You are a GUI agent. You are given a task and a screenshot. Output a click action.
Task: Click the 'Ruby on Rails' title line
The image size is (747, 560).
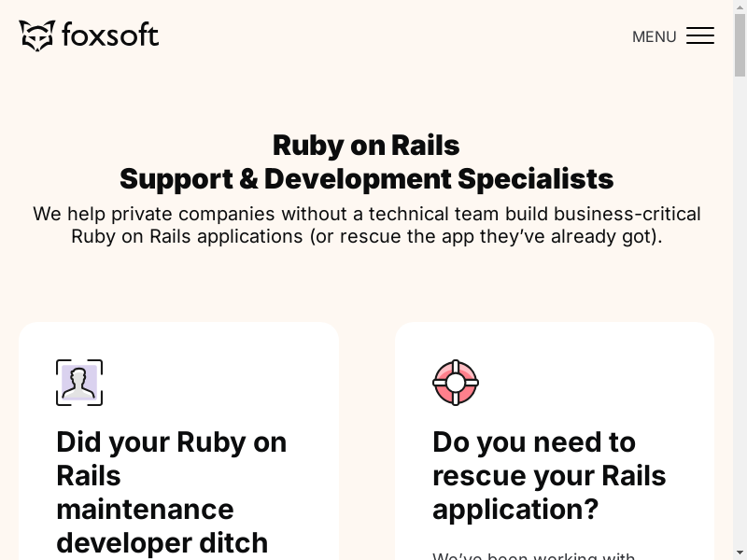pyautogui.click(x=366, y=146)
